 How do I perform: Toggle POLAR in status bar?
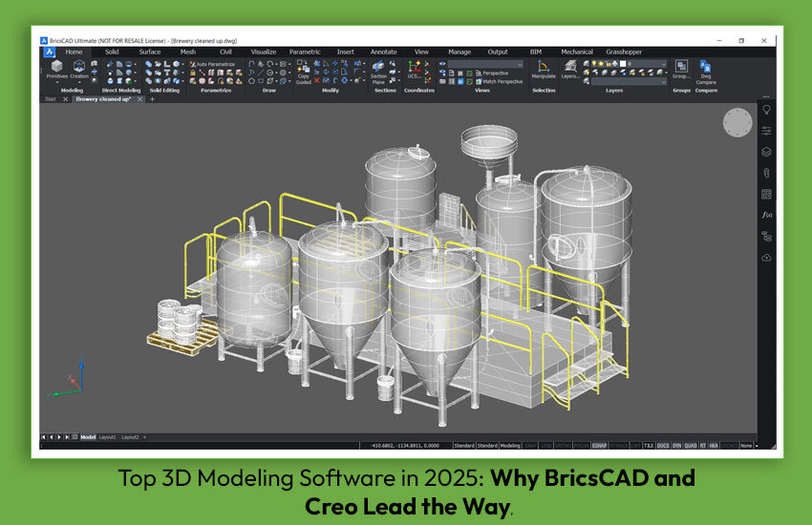click(x=582, y=446)
